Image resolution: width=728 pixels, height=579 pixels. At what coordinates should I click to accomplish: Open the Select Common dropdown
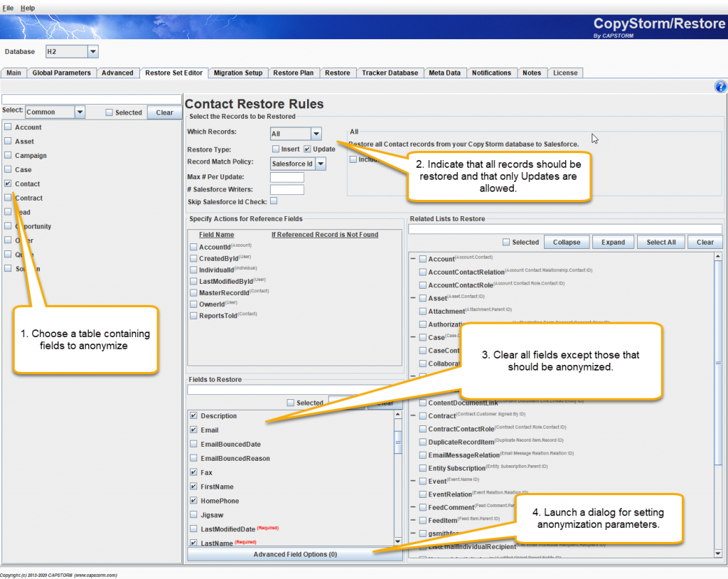80,112
